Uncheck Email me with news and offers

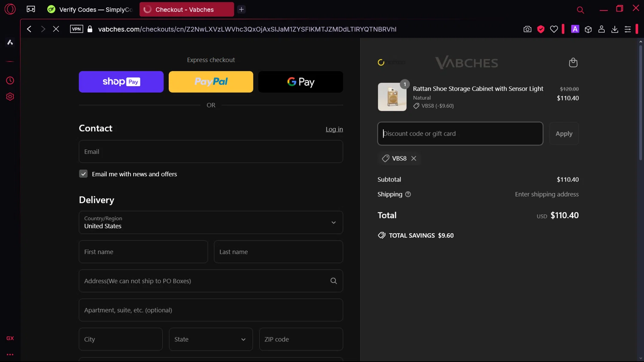click(83, 174)
